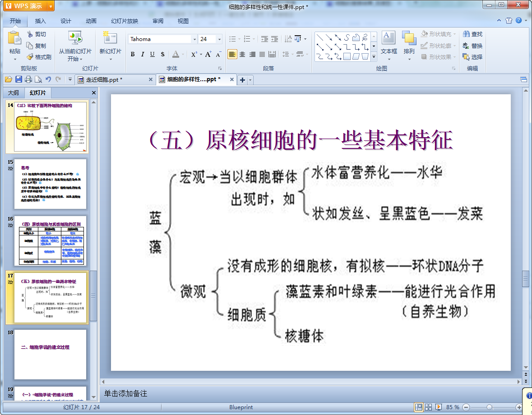The width and height of the screenshot is (532, 415).
Task: Open the Design ribbon tab
Action: (x=66, y=21)
